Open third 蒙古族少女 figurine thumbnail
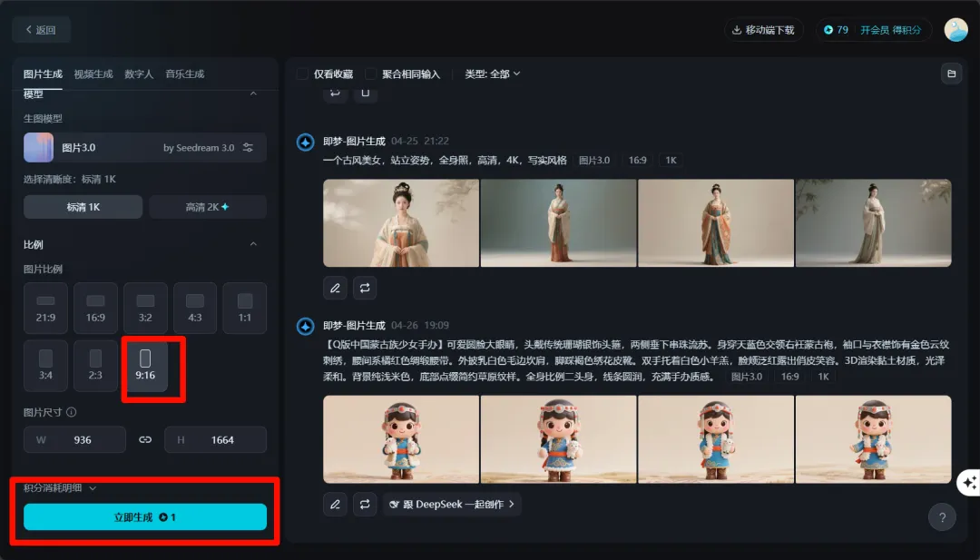 [x=716, y=439]
